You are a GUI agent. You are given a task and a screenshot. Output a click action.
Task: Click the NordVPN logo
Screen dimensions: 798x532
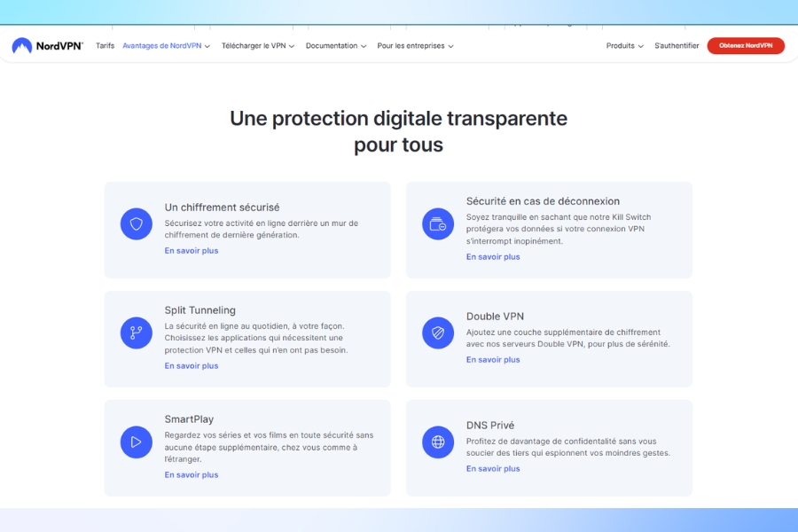(47, 46)
